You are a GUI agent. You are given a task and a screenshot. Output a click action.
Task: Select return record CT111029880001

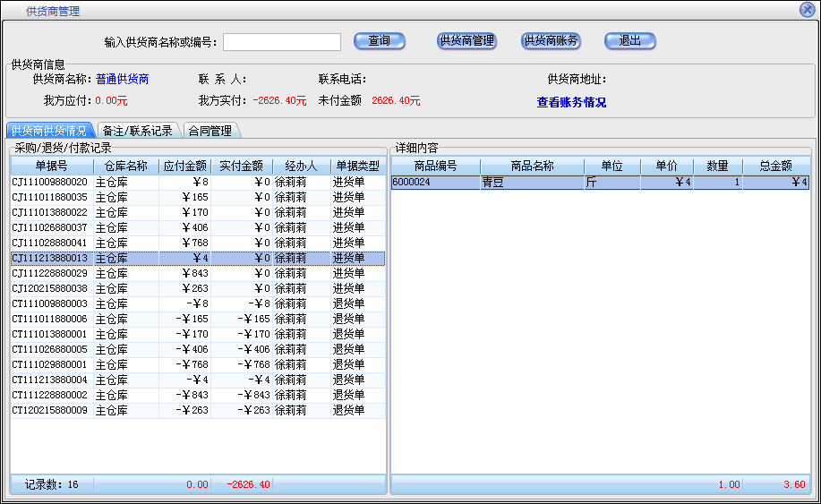50,364
